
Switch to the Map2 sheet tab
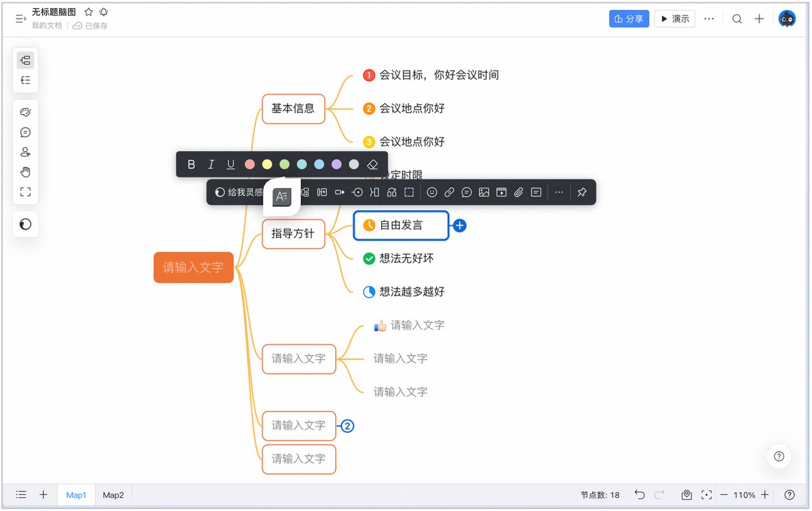tap(113, 495)
